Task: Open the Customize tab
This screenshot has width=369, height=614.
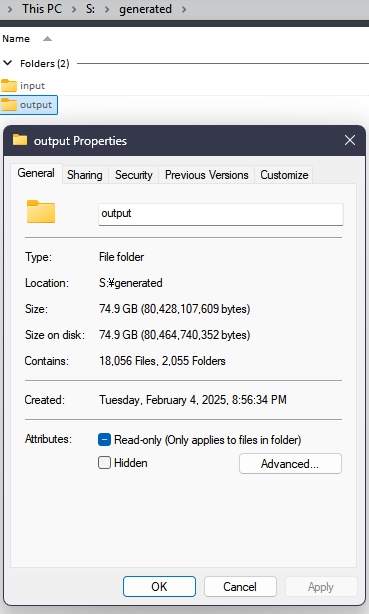Action: [x=284, y=175]
